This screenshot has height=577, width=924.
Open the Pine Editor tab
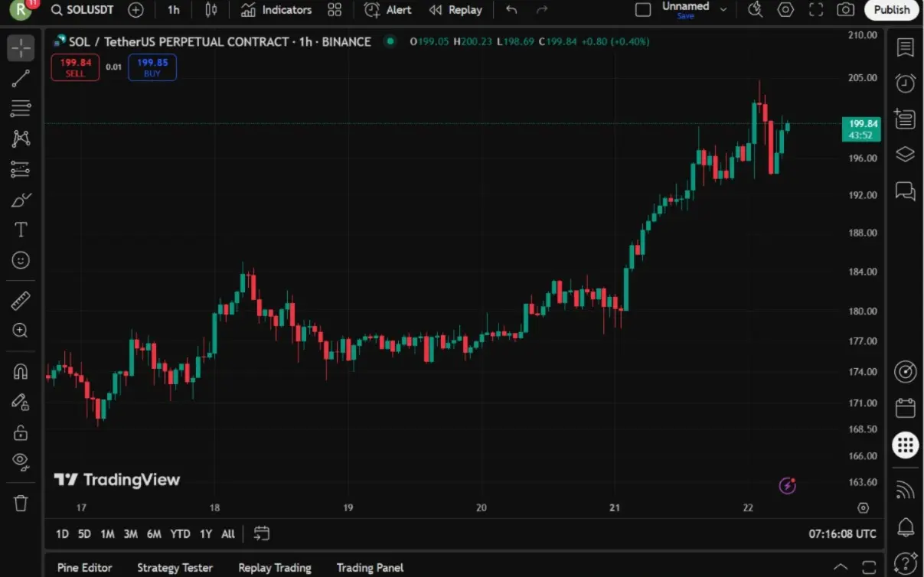(x=84, y=568)
